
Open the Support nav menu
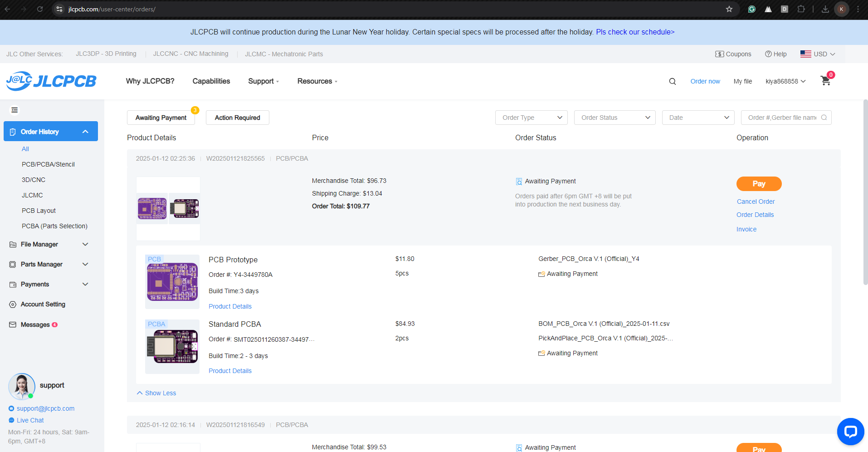[x=263, y=81]
